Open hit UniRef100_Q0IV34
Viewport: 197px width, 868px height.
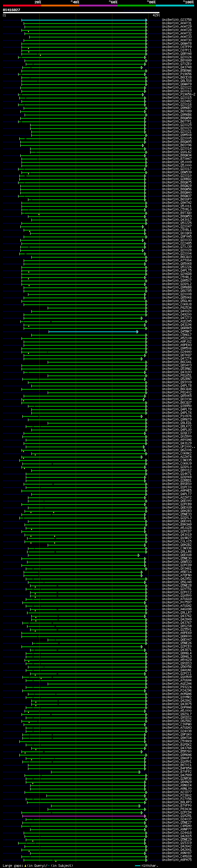click(x=177, y=400)
